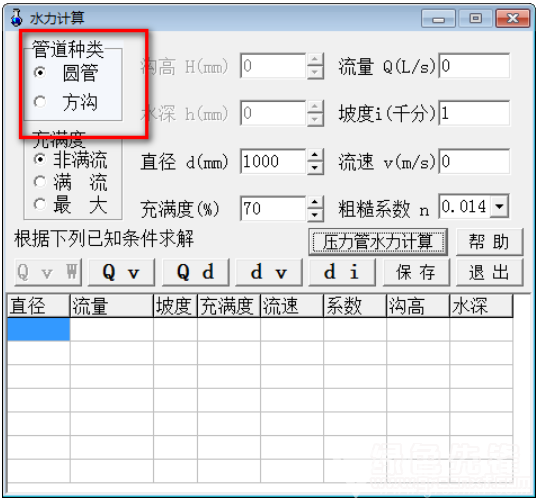540x503 pixels.
Task: Increase 充满度 percentage with up arrow
Action: (314, 203)
